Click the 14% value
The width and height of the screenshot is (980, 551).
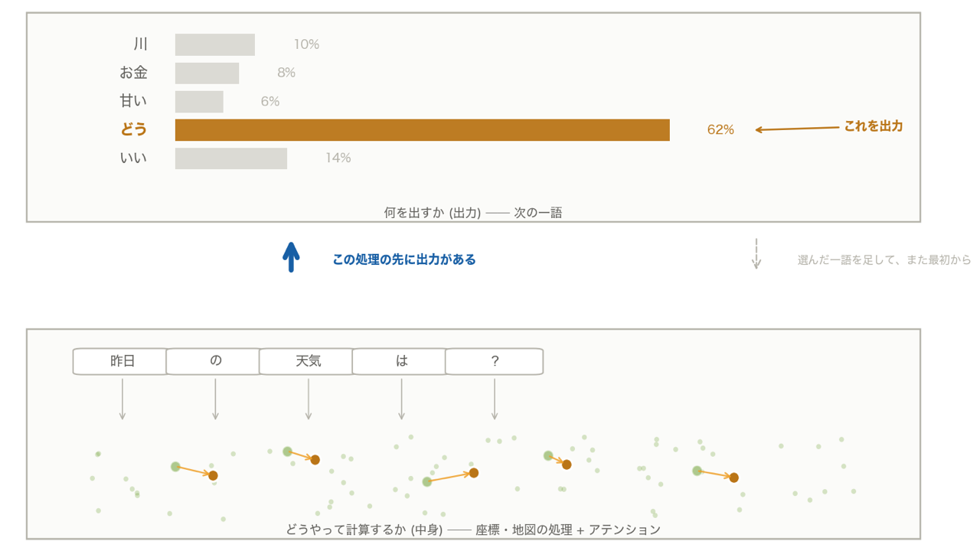(x=338, y=158)
